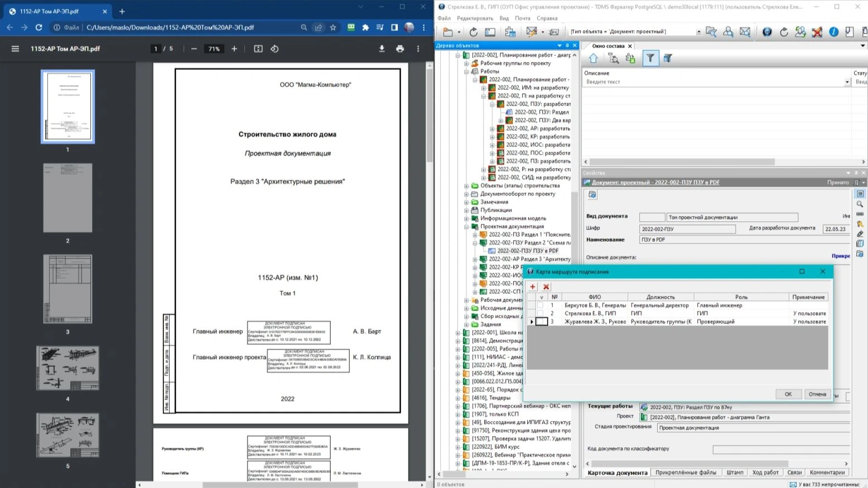Rotate the PDF page counterclockwise
868x488 pixels.
point(274,49)
